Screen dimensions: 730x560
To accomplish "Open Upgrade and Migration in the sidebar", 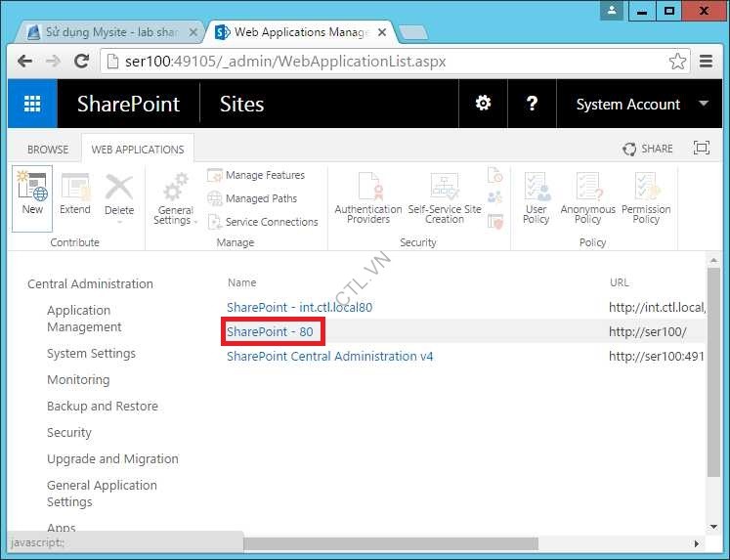I will coord(112,459).
